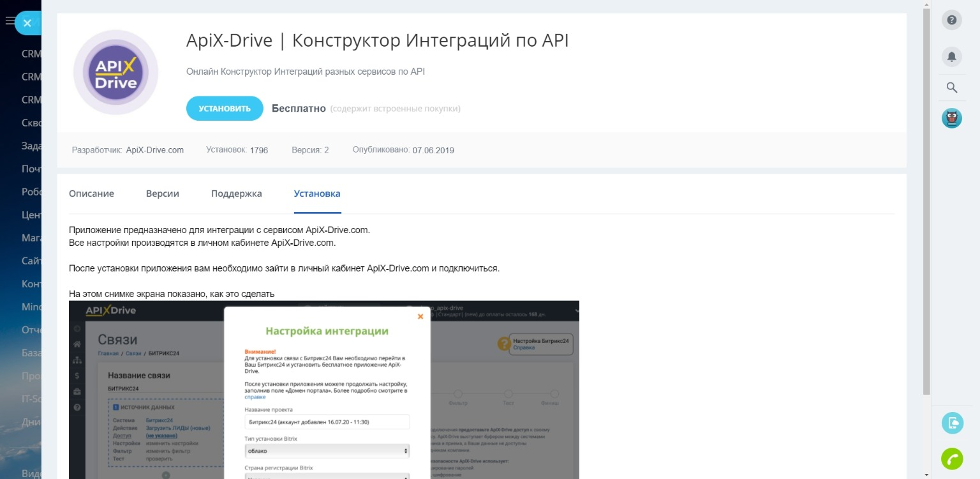Click the published date 07.06.2019
The height and width of the screenshot is (479, 980).
pyautogui.click(x=433, y=150)
